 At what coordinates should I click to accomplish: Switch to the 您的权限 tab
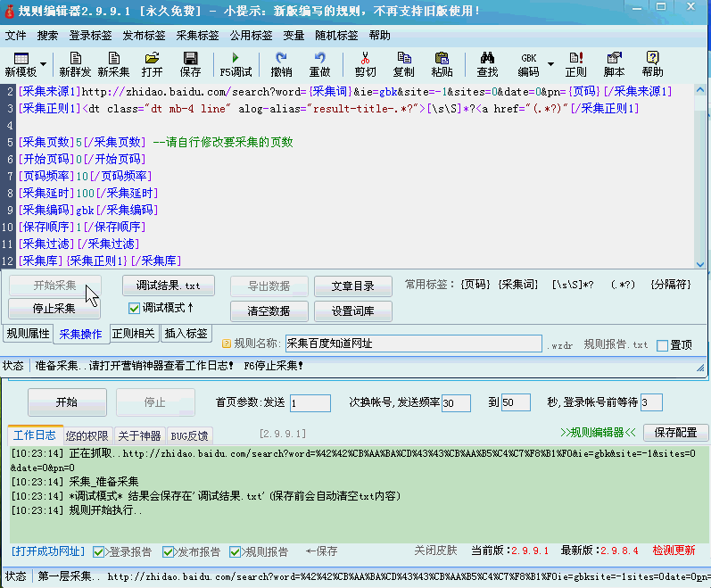coord(87,436)
